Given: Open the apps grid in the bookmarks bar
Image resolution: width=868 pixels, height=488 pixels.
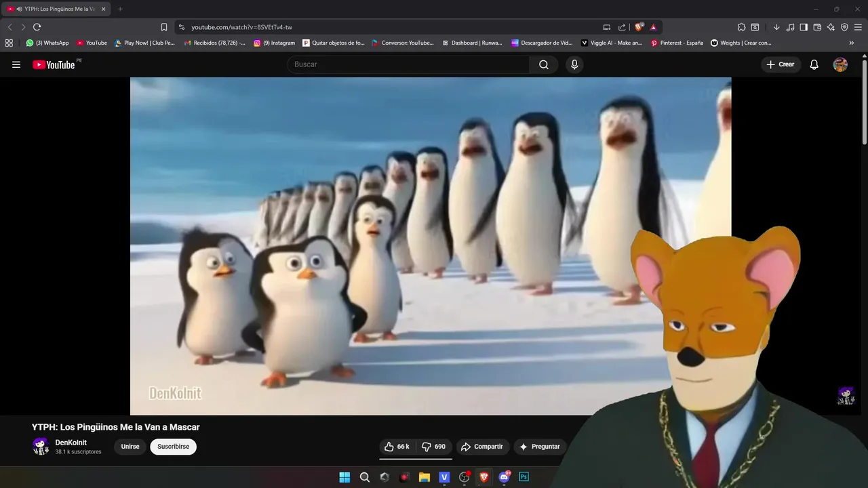Looking at the screenshot, I should click(x=9, y=43).
